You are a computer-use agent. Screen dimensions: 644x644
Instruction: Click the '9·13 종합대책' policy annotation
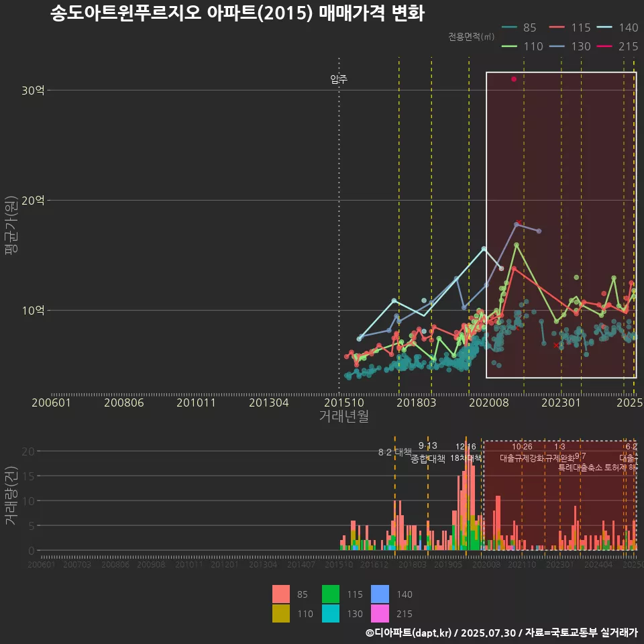(428, 452)
